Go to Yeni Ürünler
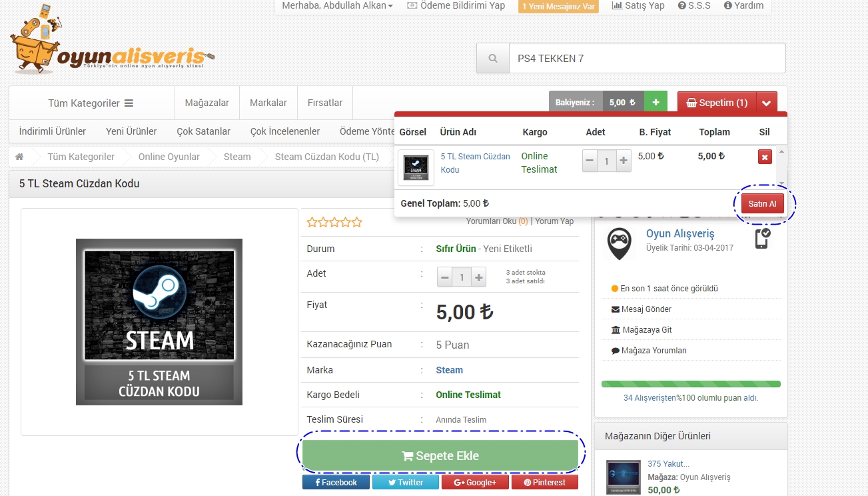Screen dimensions: 868x496 click(x=131, y=131)
